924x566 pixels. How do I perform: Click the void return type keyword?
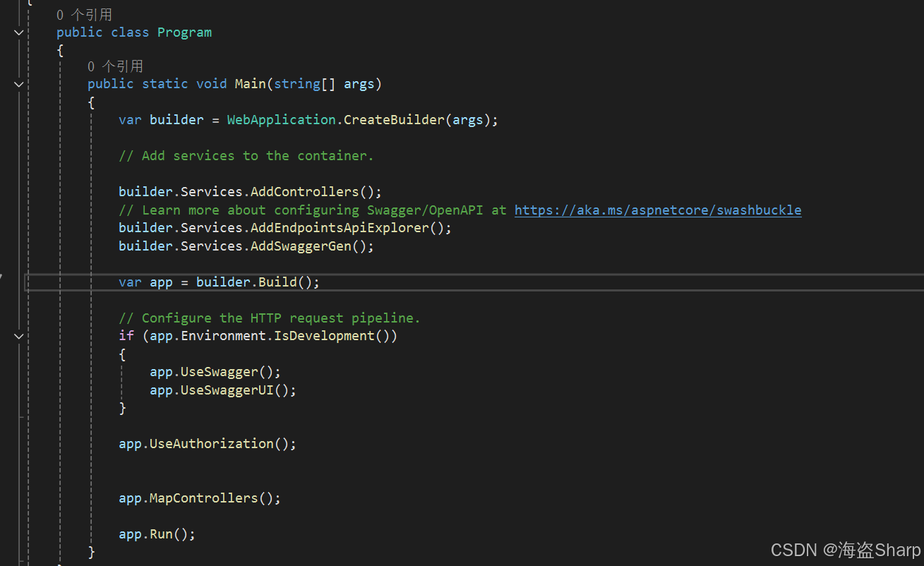(212, 84)
